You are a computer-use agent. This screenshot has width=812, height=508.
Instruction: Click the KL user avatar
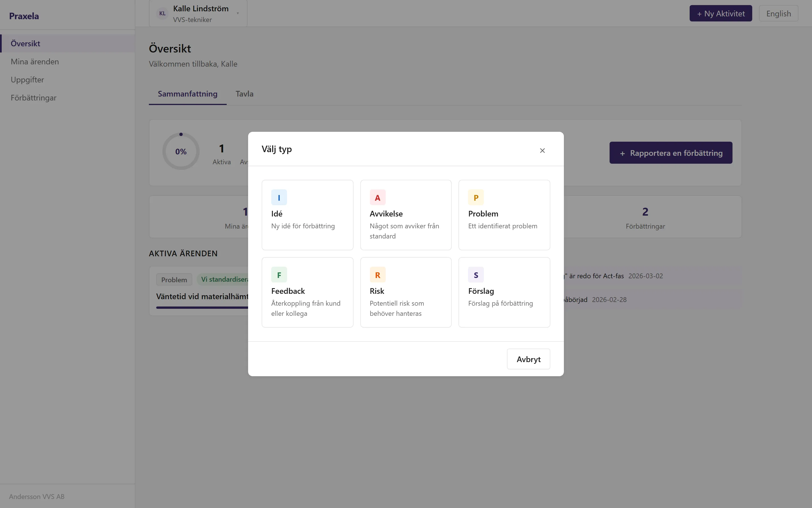click(162, 14)
